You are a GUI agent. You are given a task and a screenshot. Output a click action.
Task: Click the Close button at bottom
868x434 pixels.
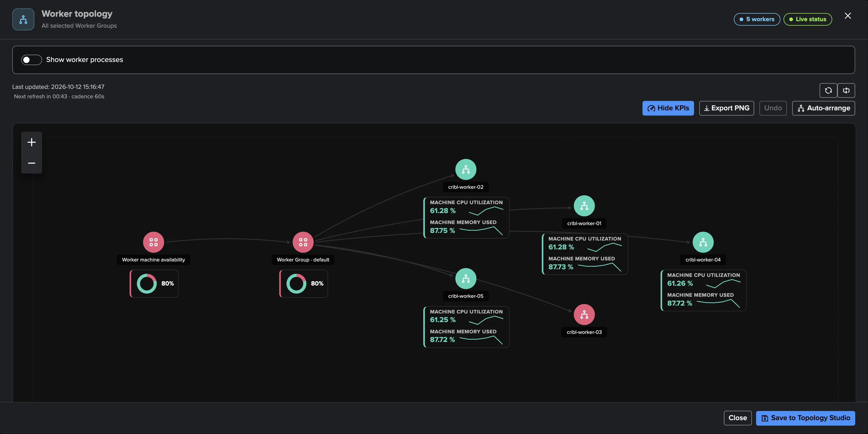(738, 418)
